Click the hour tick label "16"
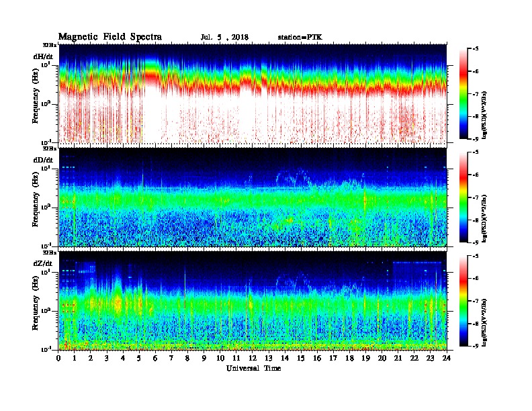The image size is (532, 411). [317, 358]
